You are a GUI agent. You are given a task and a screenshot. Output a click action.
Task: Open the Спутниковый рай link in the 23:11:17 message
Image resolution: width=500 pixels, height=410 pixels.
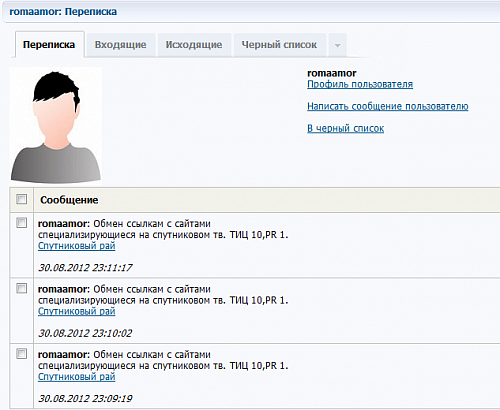point(77,246)
